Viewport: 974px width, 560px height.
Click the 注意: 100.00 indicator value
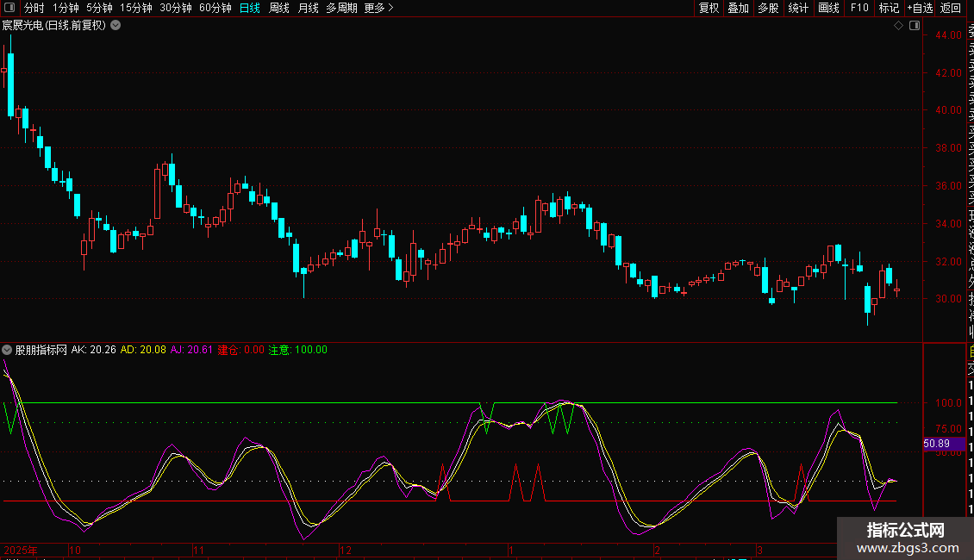click(297, 350)
